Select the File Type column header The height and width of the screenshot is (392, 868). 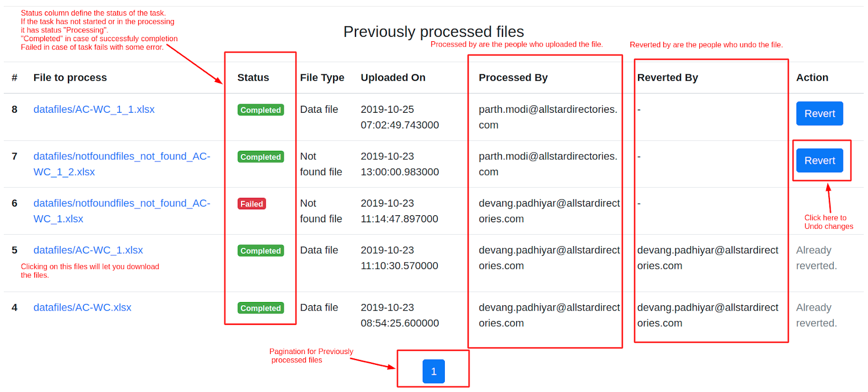[x=322, y=78]
